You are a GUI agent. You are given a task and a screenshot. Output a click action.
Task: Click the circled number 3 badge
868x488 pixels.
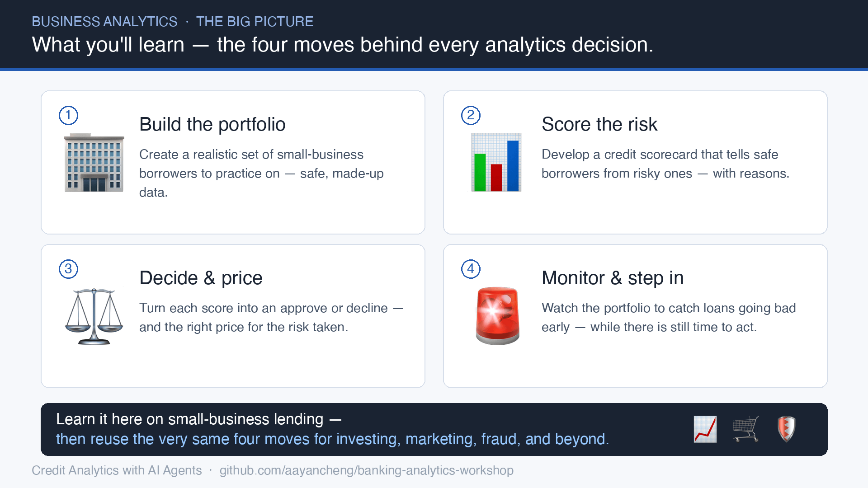[x=69, y=269]
